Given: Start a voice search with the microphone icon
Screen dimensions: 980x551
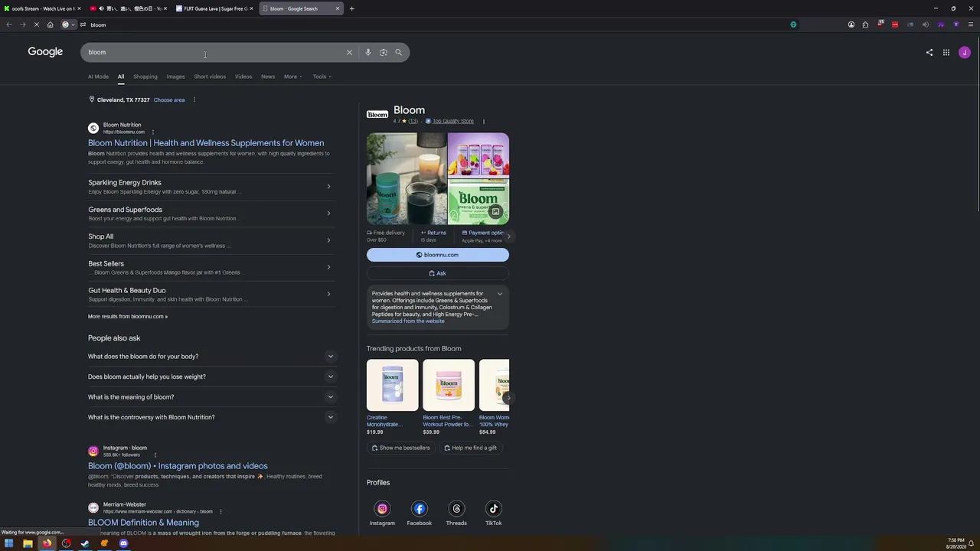Looking at the screenshot, I should point(368,52).
